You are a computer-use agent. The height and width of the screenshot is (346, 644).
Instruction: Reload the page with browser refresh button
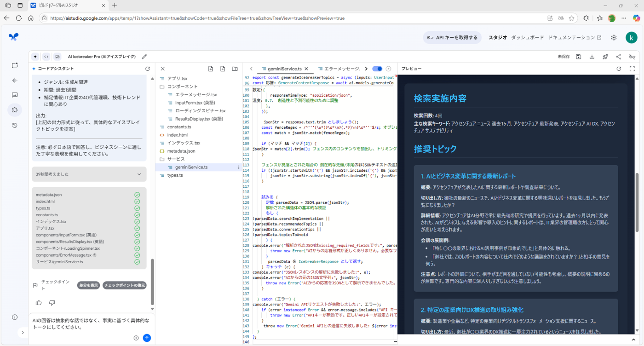18,18
